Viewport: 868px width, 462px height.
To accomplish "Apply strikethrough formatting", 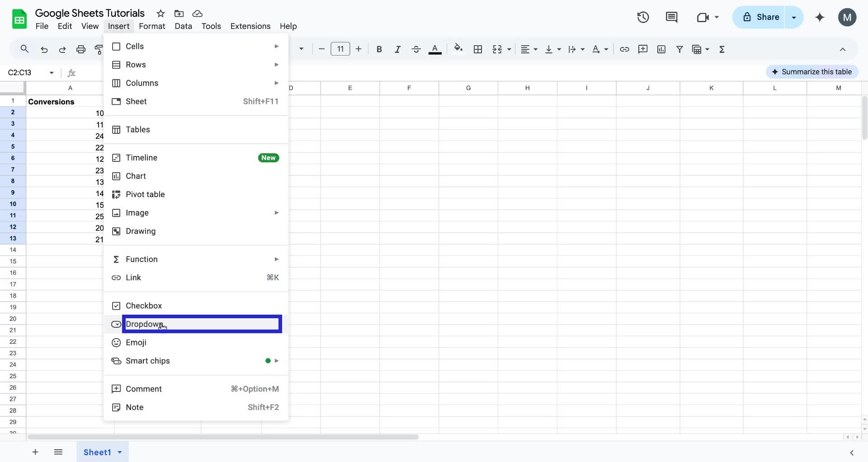I will pyautogui.click(x=416, y=49).
